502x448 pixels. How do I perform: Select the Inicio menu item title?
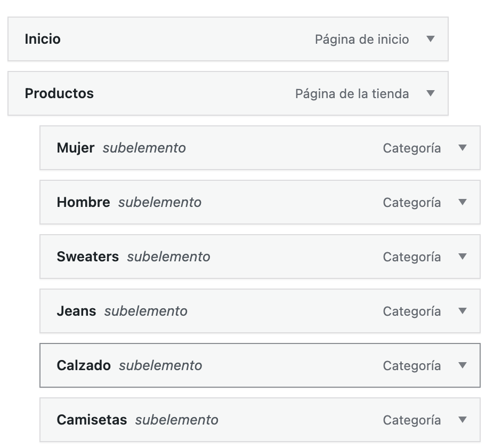tap(43, 39)
